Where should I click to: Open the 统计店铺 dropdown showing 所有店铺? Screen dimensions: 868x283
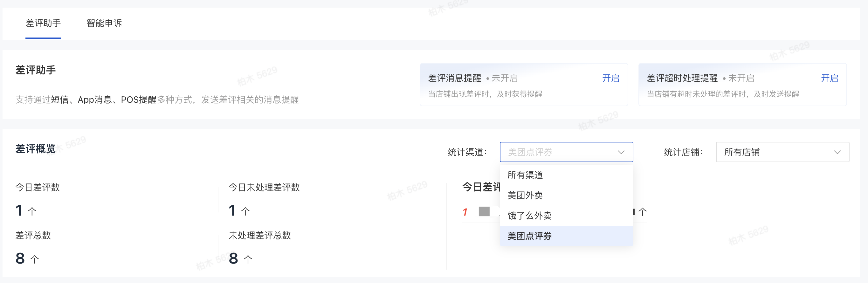tap(775, 152)
